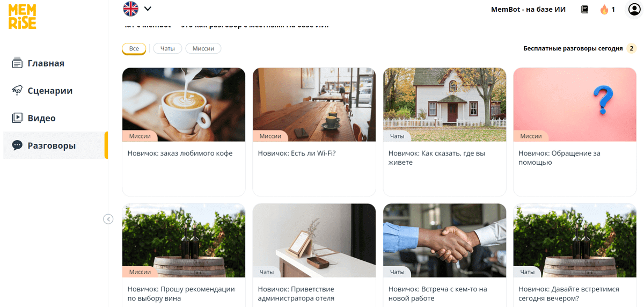The width and height of the screenshot is (644, 307).
Task: Open Сценарии rocket icon section
Action: tap(17, 91)
